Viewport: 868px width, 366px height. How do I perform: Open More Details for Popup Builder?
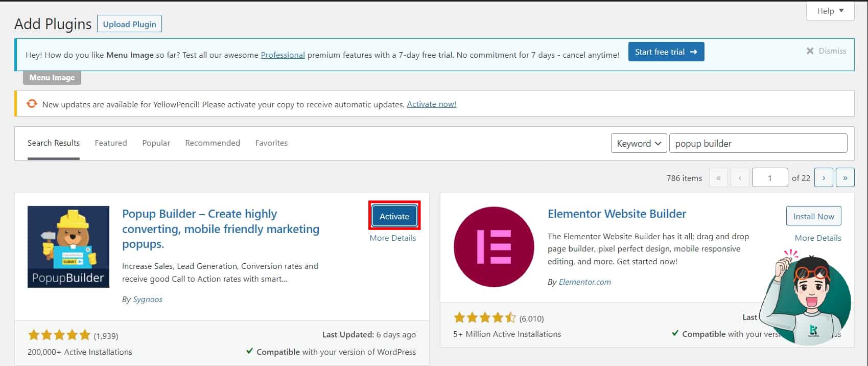pos(392,238)
